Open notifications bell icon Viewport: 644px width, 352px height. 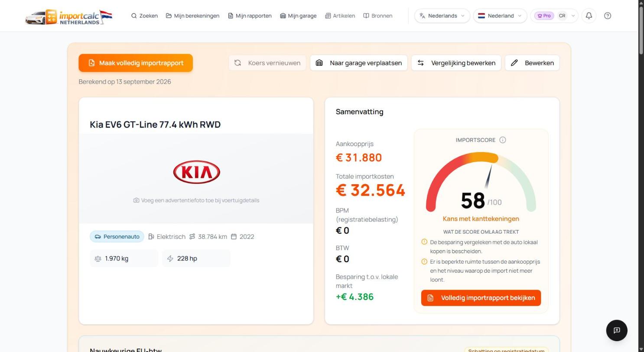(589, 16)
